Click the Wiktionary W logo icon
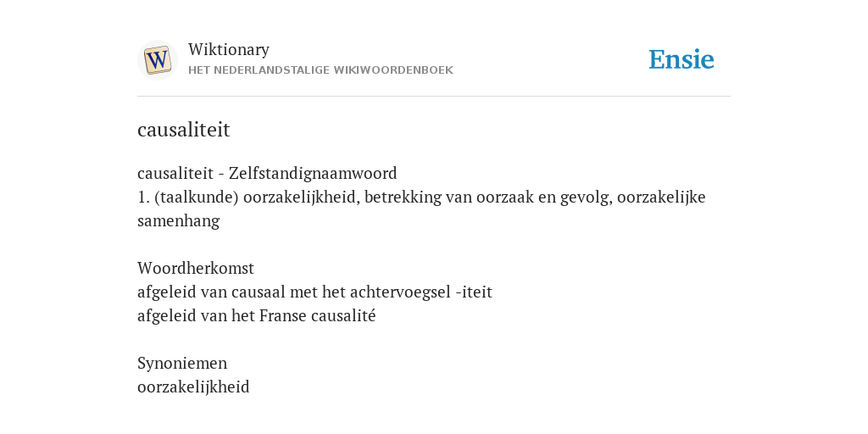Viewport: 868px width, 434px height. (x=157, y=60)
